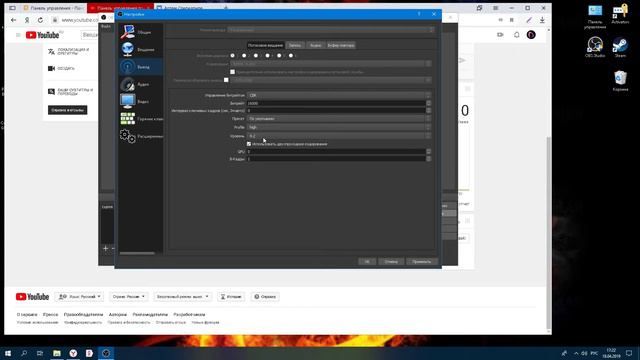Screen dimensions: 640x360
Task: Open the Output Mode dropdown
Action: click(331, 30)
